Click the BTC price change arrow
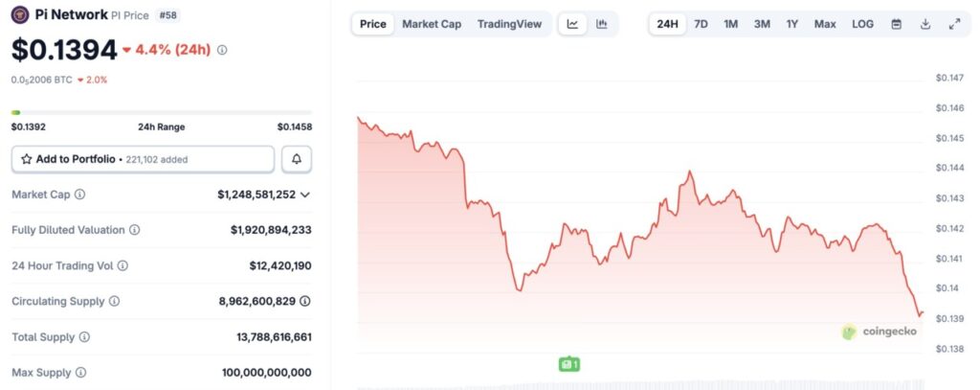 coord(78,80)
